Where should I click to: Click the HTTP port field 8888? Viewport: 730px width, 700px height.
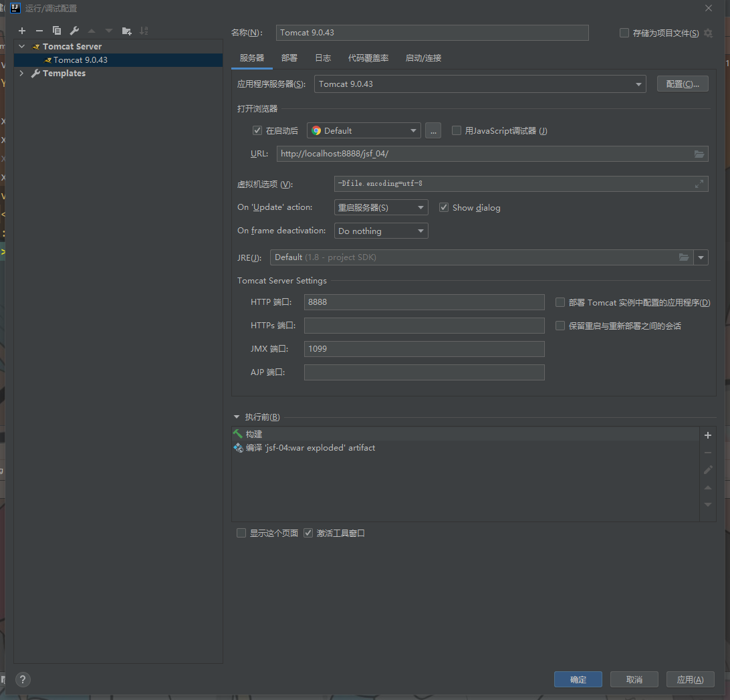click(x=424, y=302)
